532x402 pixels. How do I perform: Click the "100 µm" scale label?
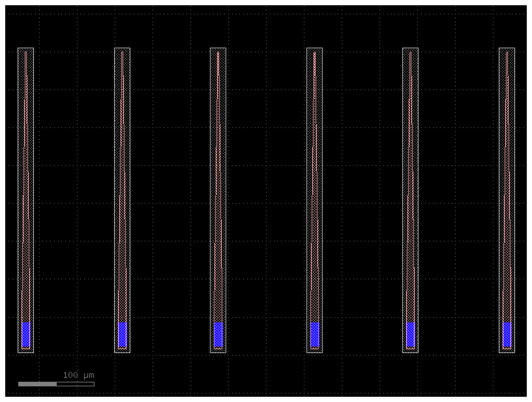(79, 375)
